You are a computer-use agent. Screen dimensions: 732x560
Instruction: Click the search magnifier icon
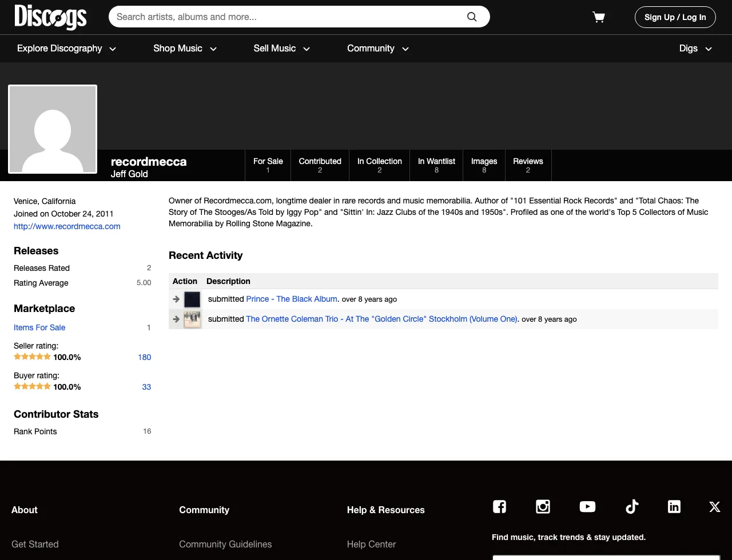[472, 17]
